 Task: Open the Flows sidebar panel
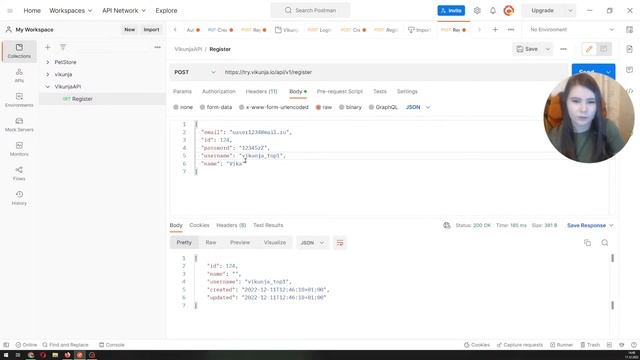19,173
